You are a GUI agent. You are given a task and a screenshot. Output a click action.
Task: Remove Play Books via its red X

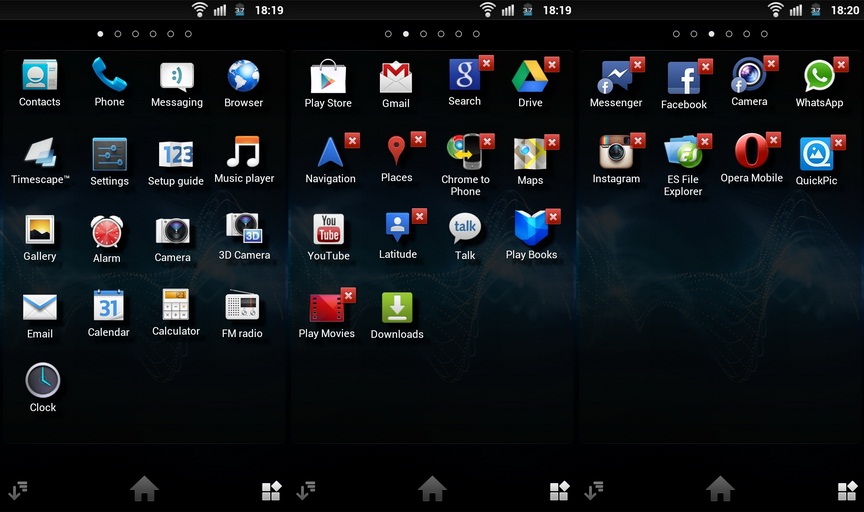point(553,216)
